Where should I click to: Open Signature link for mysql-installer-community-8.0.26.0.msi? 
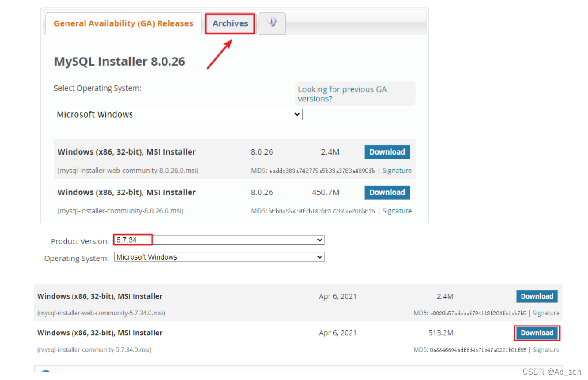397,211
